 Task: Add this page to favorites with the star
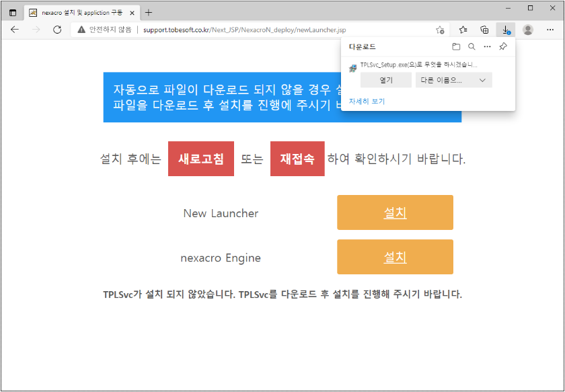[x=440, y=30]
